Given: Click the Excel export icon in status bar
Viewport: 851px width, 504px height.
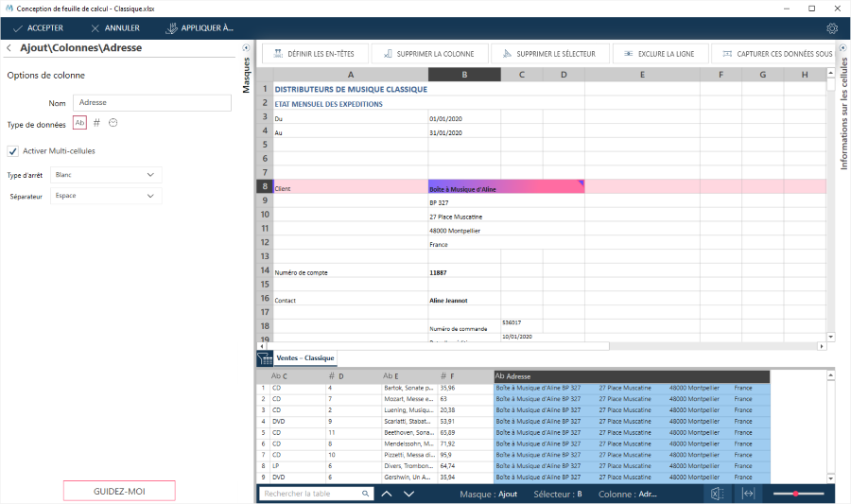Looking at the screenshot, I should tap(717, 494).
